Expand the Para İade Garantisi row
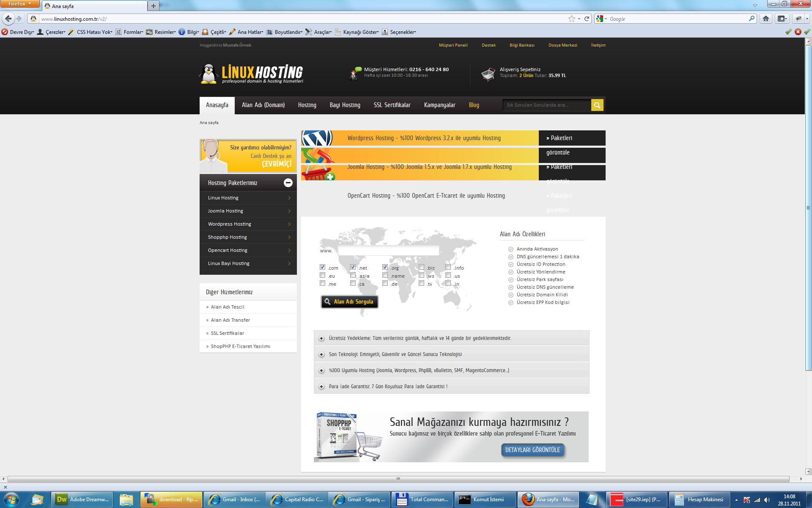 [x=321, y=387]
